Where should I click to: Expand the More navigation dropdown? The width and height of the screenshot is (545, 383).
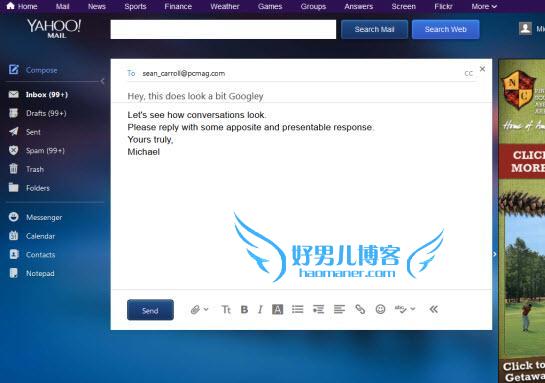pyautogui.click(x=484, y=7)
